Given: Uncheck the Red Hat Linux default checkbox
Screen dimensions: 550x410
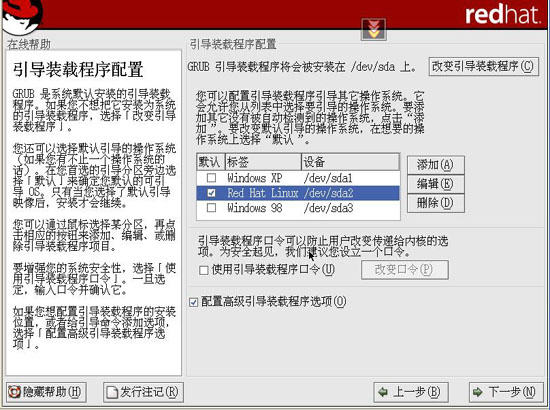Looking at the screenshot, I should pos(211,193).
